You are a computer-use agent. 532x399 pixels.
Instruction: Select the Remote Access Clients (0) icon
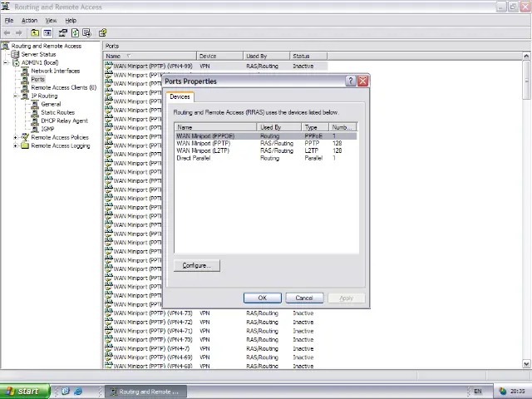(x=25, y=87)
